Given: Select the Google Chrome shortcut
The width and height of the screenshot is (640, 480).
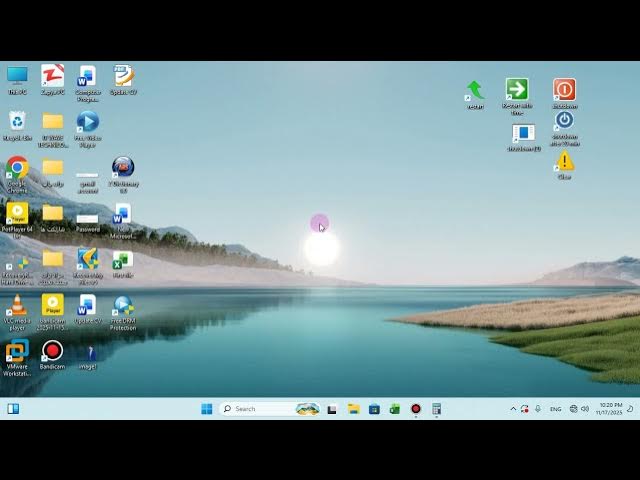Looking at the screenshot, I should [17, 175].
